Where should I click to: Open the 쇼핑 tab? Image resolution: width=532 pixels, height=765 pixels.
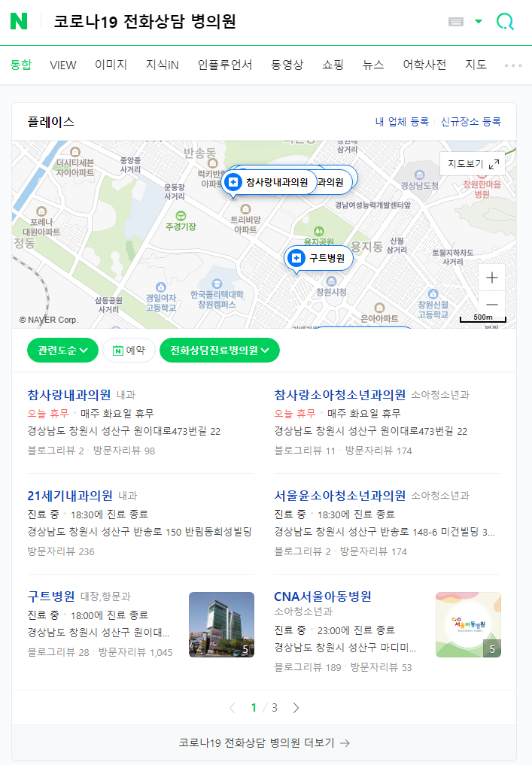pos(333,65)
